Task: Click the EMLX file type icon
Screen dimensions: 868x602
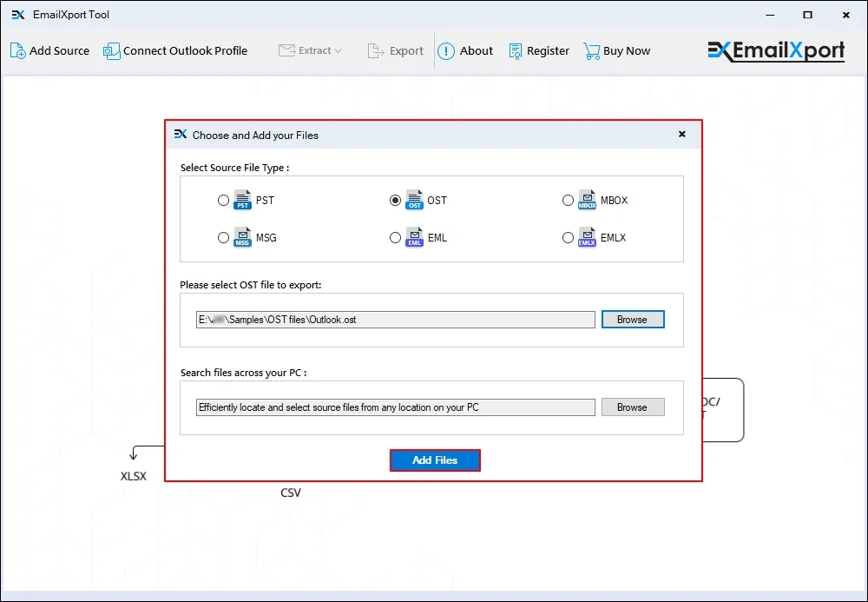Action: tap(585, 237)
